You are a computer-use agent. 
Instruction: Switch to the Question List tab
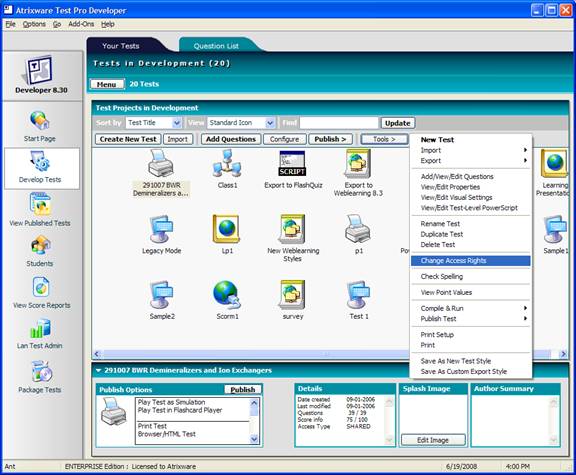coord(216,46)
